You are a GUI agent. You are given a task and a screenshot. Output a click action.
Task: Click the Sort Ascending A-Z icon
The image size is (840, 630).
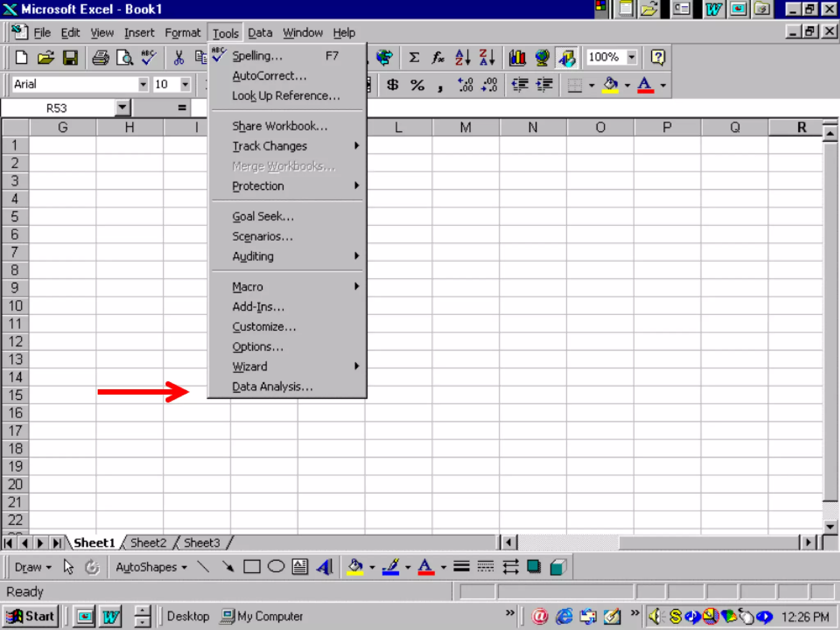click(463, 57)
